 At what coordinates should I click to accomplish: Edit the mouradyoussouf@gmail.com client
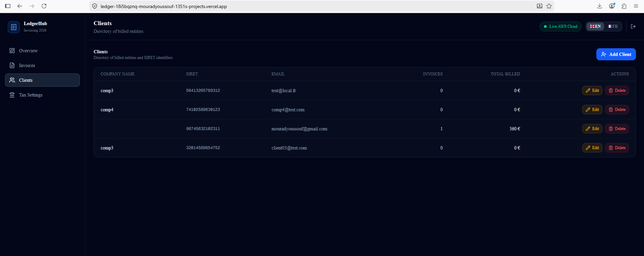pyautogui.click(x=592, y=129)
